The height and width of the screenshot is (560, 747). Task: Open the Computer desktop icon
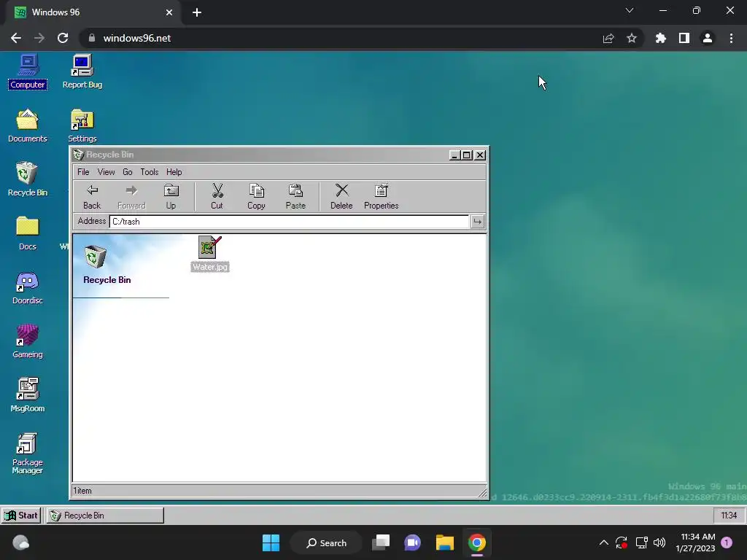point(28,71)
